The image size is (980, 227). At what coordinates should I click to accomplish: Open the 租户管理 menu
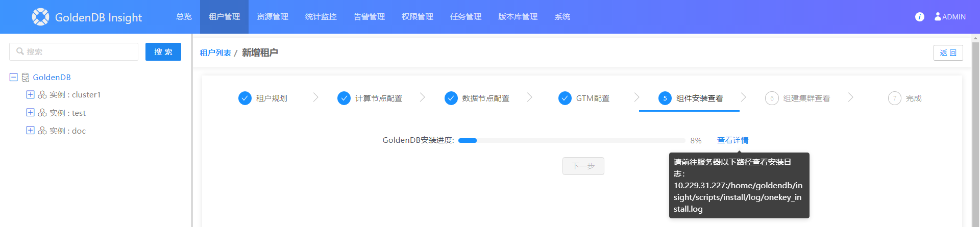tap(224, 17)
